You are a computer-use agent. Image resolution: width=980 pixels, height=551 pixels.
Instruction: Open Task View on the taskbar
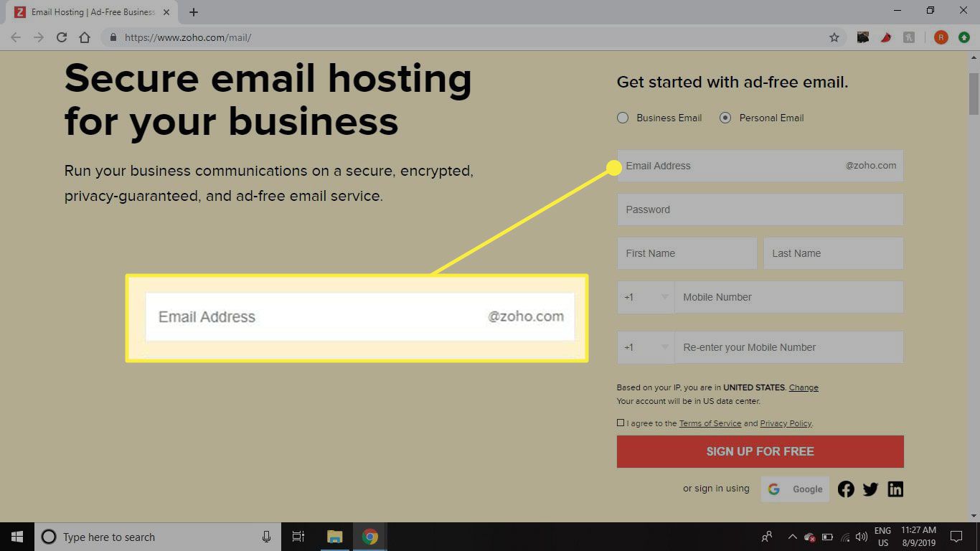tap(298, 537)
